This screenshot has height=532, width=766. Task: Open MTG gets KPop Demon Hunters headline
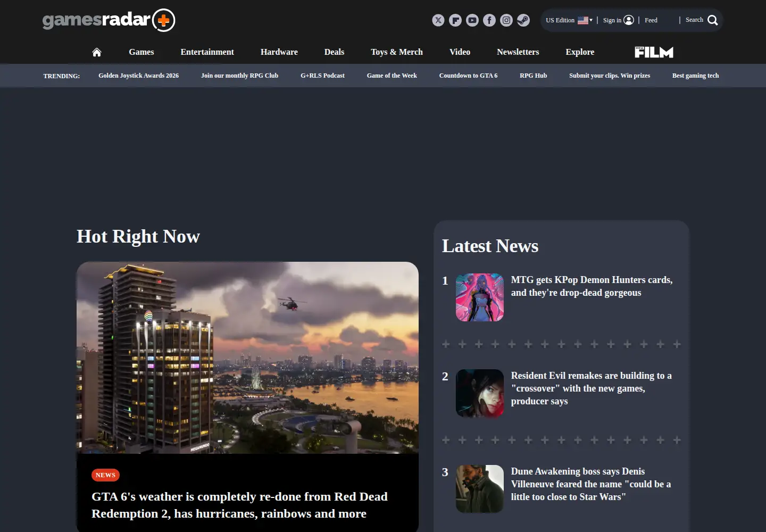[592, 286]
